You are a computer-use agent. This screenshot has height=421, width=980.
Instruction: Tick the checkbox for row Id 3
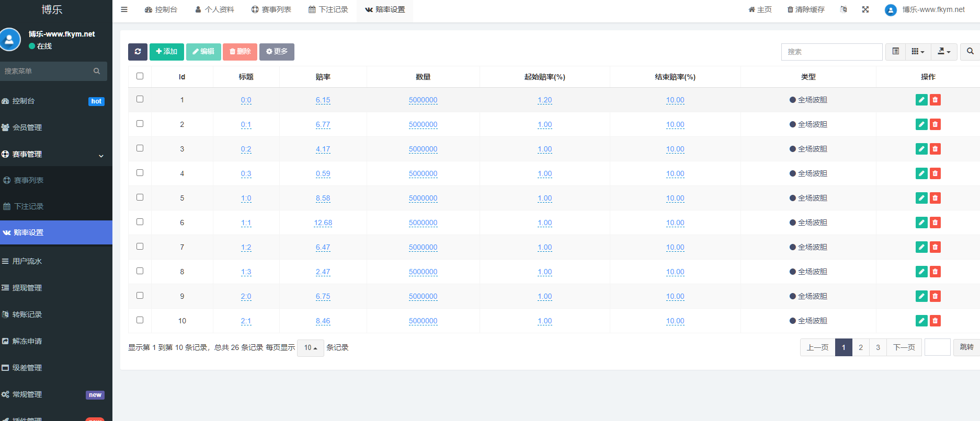coord(140,148)
